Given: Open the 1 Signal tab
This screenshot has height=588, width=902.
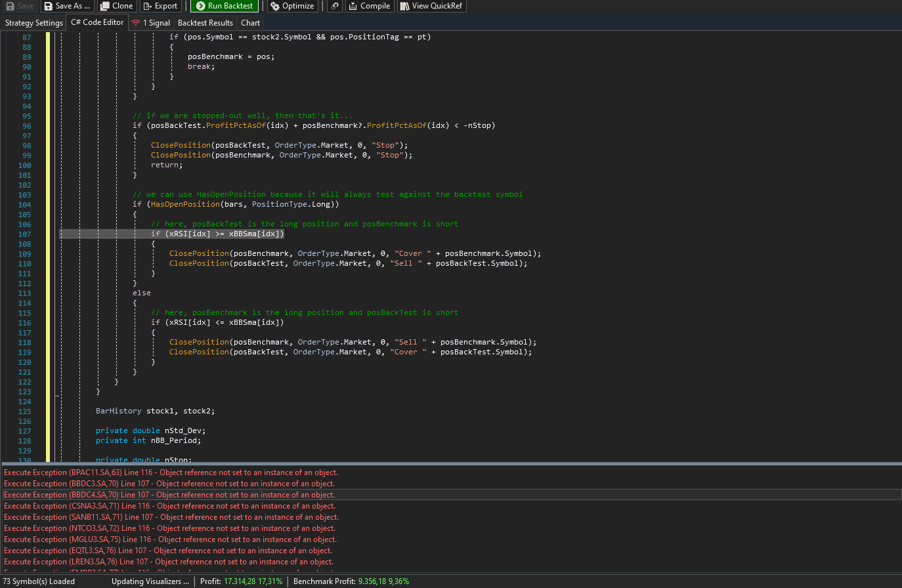Looking at the screenshot, I should pos(151,23).
